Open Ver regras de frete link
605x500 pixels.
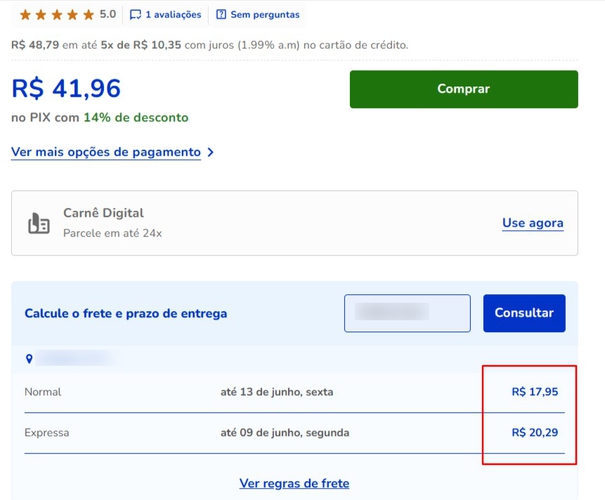294,483
